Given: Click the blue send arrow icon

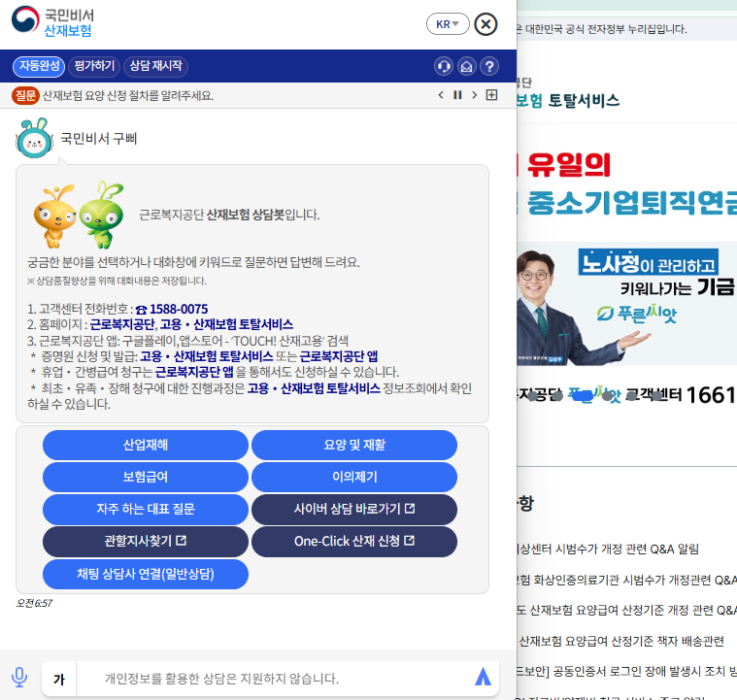Looking at the screenshot, I should [483, 677].
